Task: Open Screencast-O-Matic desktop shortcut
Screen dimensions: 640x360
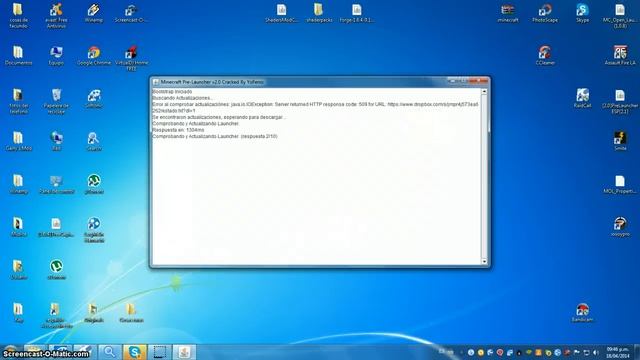Action: click(x=131, y=13)
